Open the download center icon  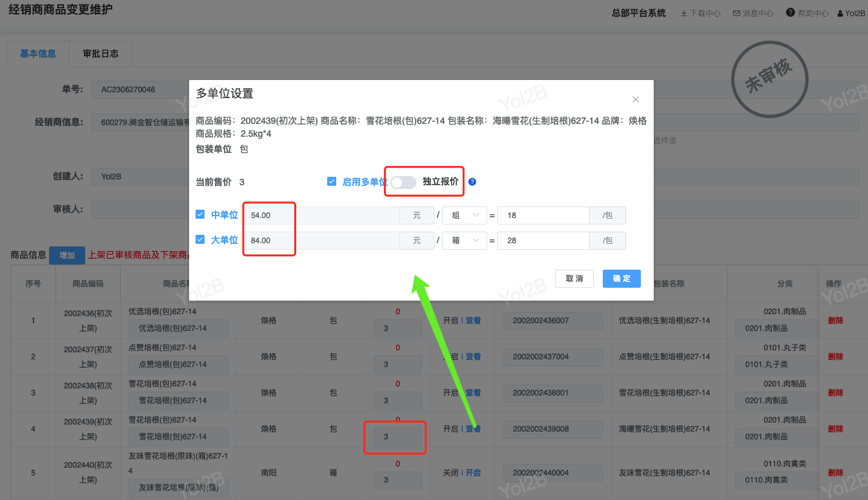coord(684,13)
